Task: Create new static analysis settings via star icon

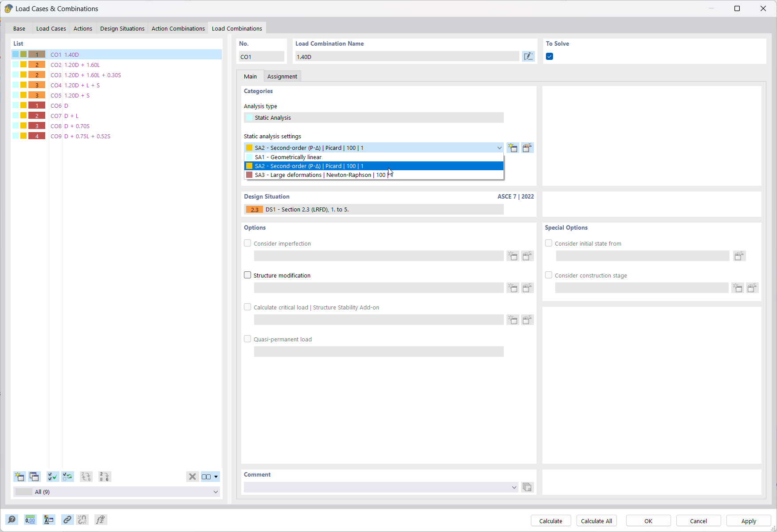Action: coord(513,148)
